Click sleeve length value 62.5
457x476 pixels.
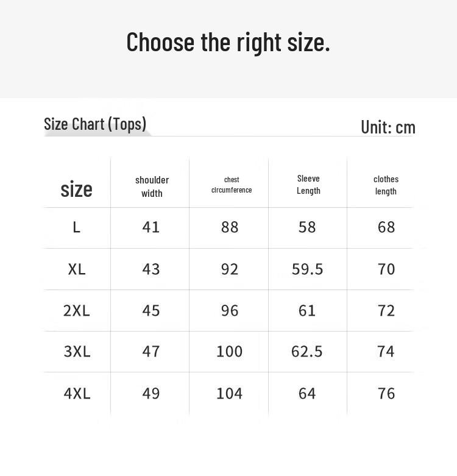click(307, 352)
